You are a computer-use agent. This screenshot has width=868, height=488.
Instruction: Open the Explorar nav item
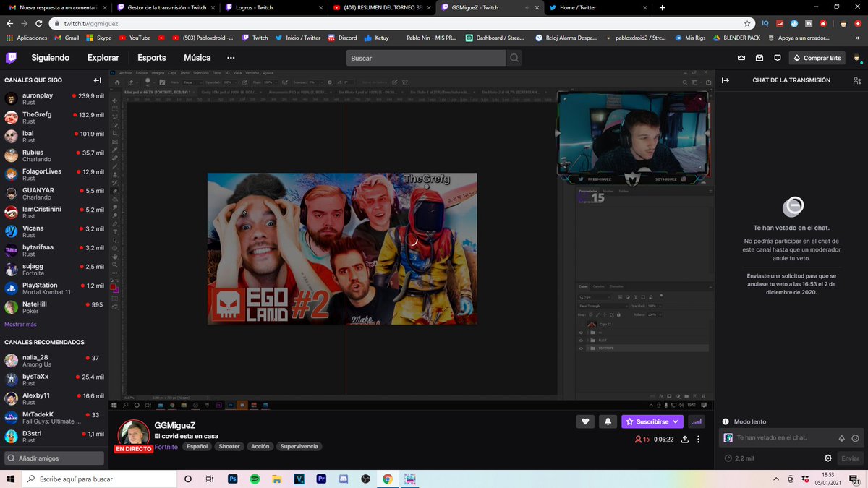tap(103, 58)
